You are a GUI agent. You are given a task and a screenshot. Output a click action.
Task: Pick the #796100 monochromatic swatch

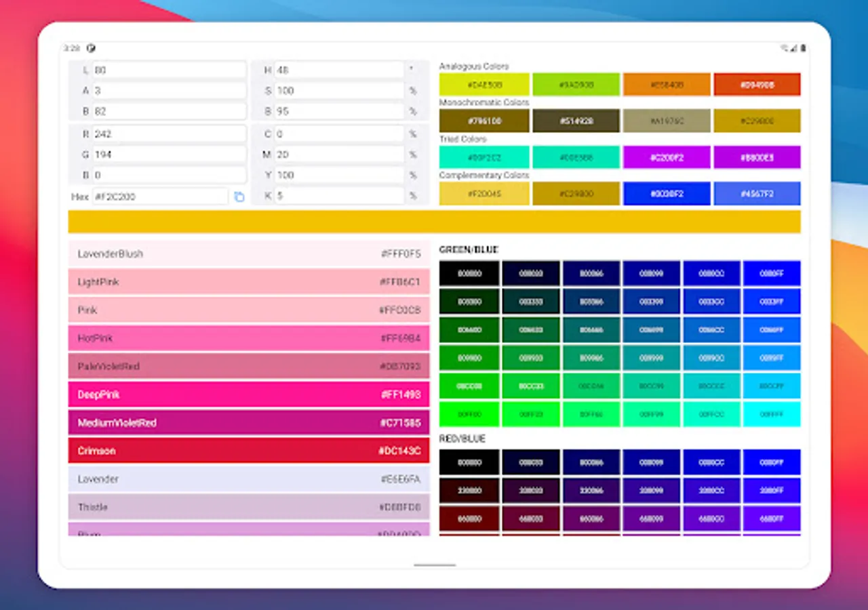coord(483,121)
